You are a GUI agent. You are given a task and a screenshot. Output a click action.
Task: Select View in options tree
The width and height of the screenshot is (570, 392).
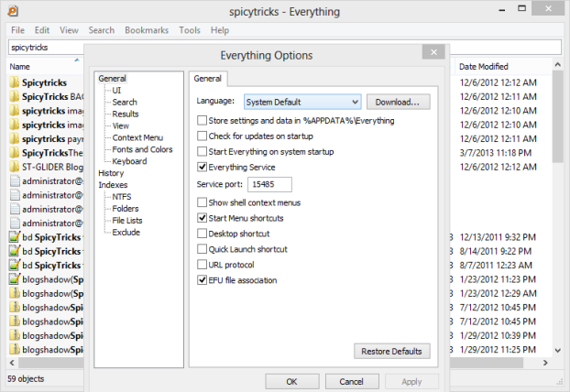pos(121,125)
